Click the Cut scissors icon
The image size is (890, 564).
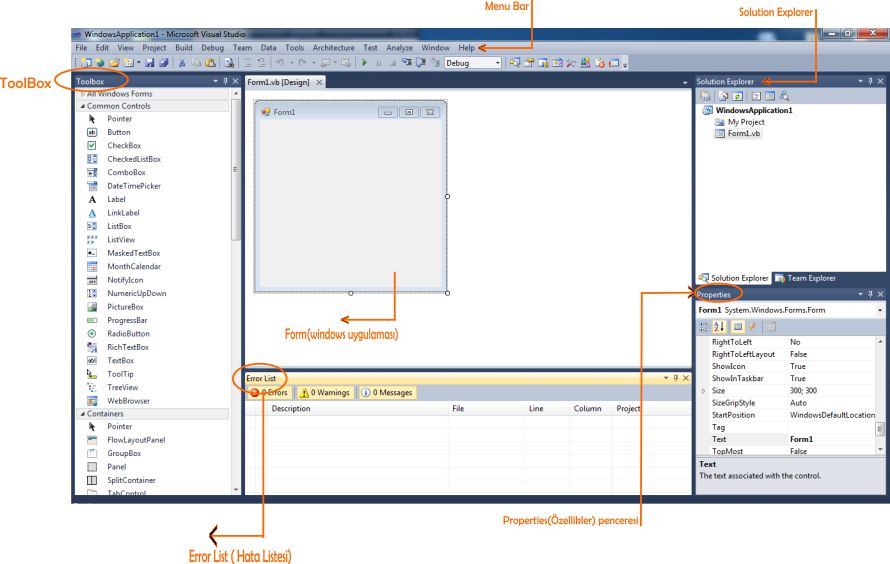(182, 62)
